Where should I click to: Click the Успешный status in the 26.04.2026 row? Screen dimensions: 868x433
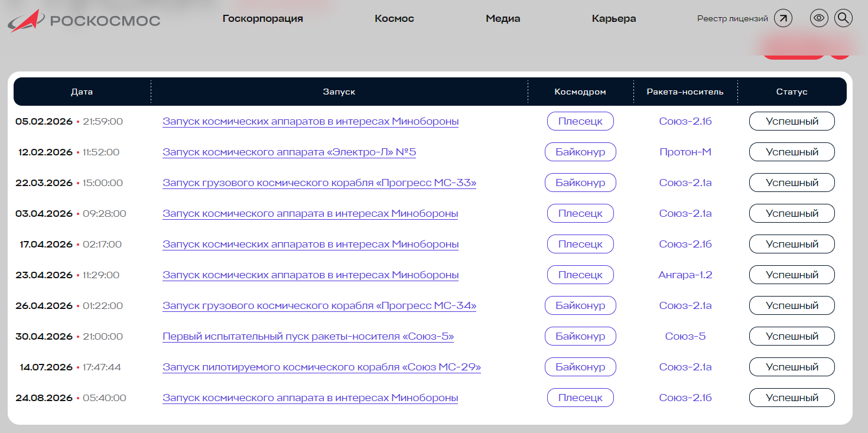click(x=792, y=305)
